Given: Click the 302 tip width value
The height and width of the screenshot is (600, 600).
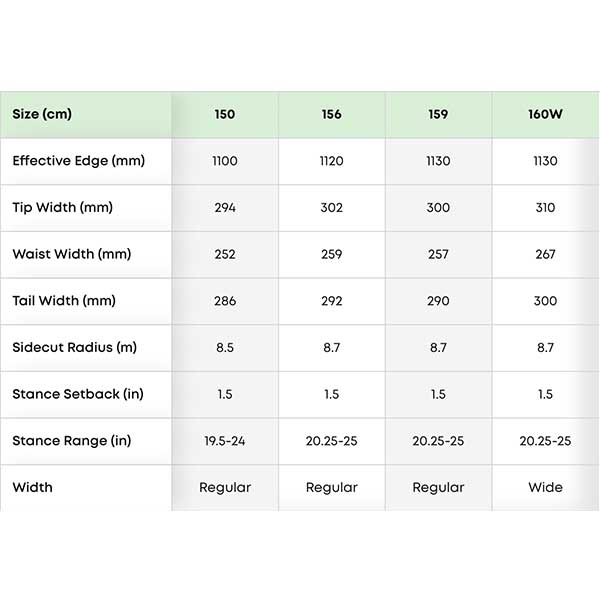Looking at the screenshot, I should 332,208.
